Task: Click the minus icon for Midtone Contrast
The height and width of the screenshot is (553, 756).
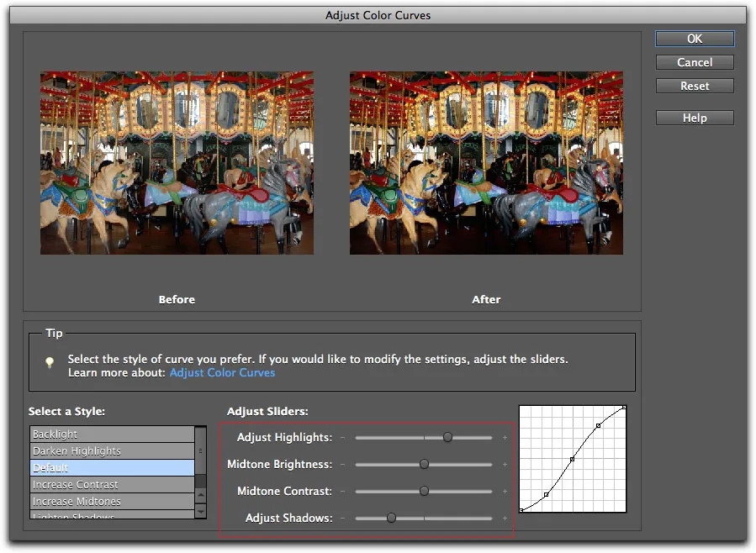Action: click(343, 491)
